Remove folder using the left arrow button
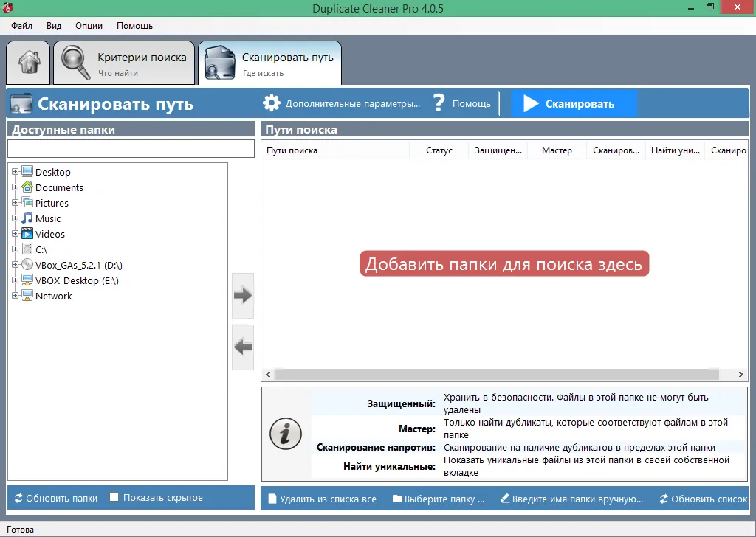 [242, 347]
